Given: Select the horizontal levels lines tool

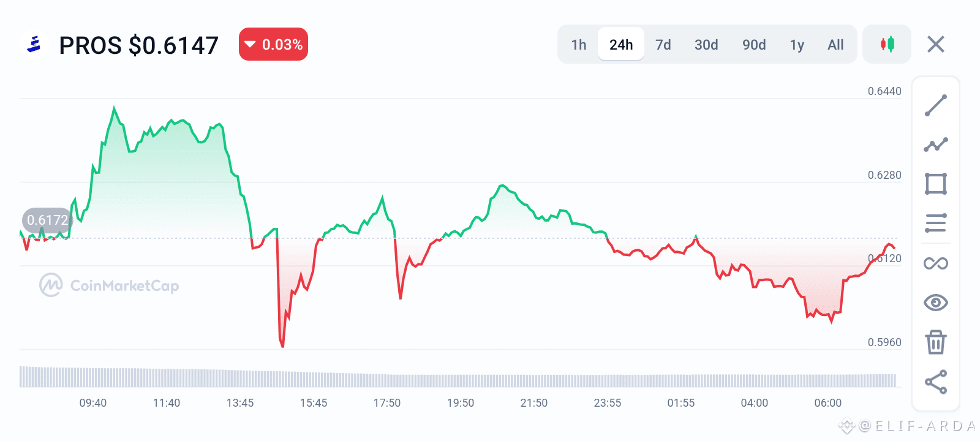Looking at the screenshot, I should pyautogui.click(x=936, y=223).
